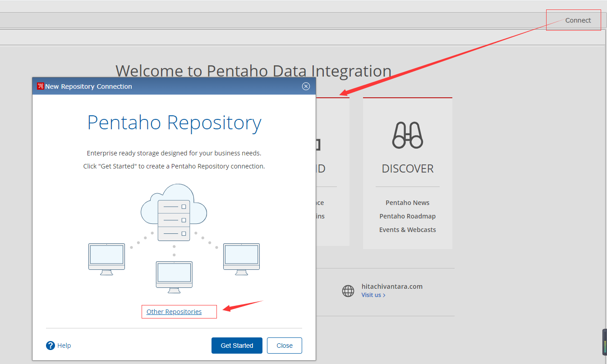The height and width of the screenshot is (364, 607).
Task: Open the Other Repositories link
Action: click(x=174, y=312)
